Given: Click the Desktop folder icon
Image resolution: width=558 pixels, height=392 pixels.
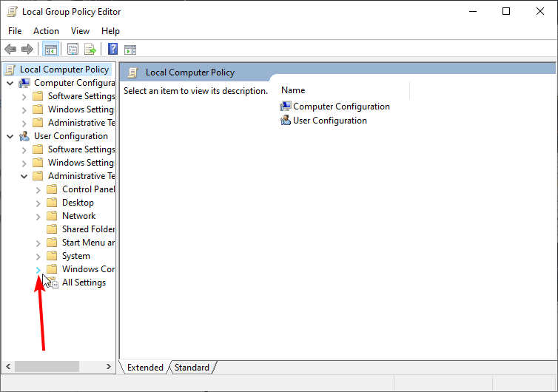Looking at the screenshot, I should 52,203.
